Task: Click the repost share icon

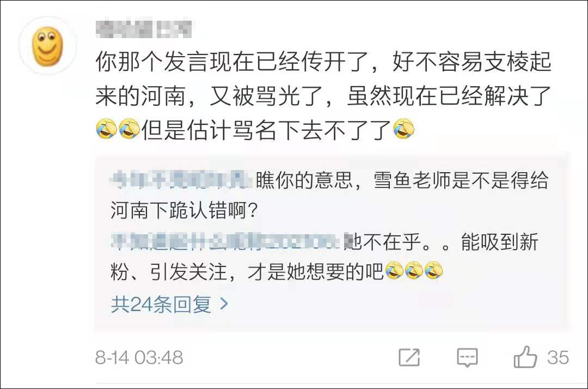Action: [409, 357]
